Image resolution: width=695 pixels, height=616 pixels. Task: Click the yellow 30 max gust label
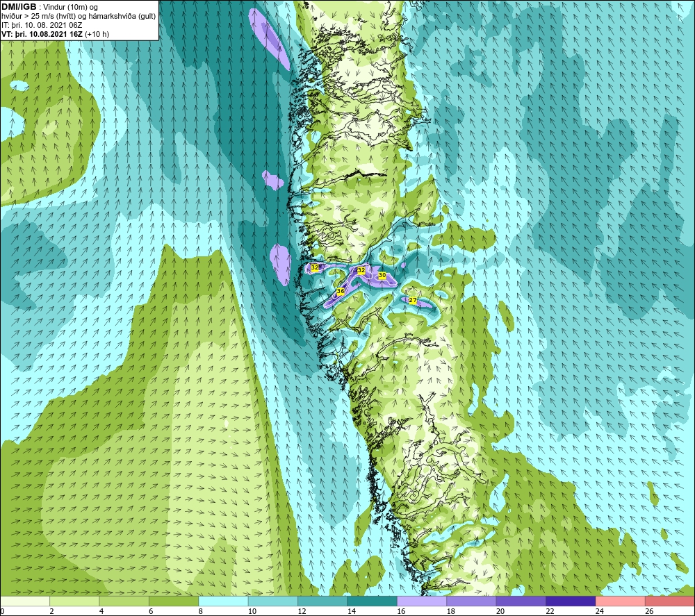(382, 275)
